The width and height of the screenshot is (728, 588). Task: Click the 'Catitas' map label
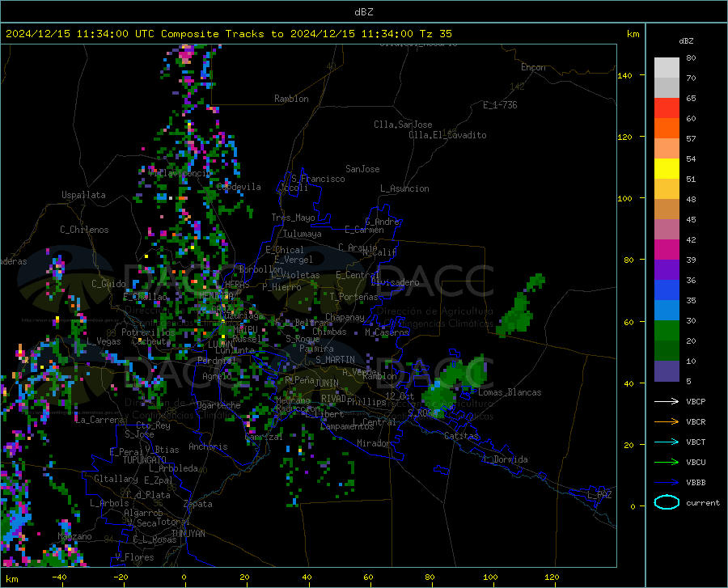tap(461, 436)
